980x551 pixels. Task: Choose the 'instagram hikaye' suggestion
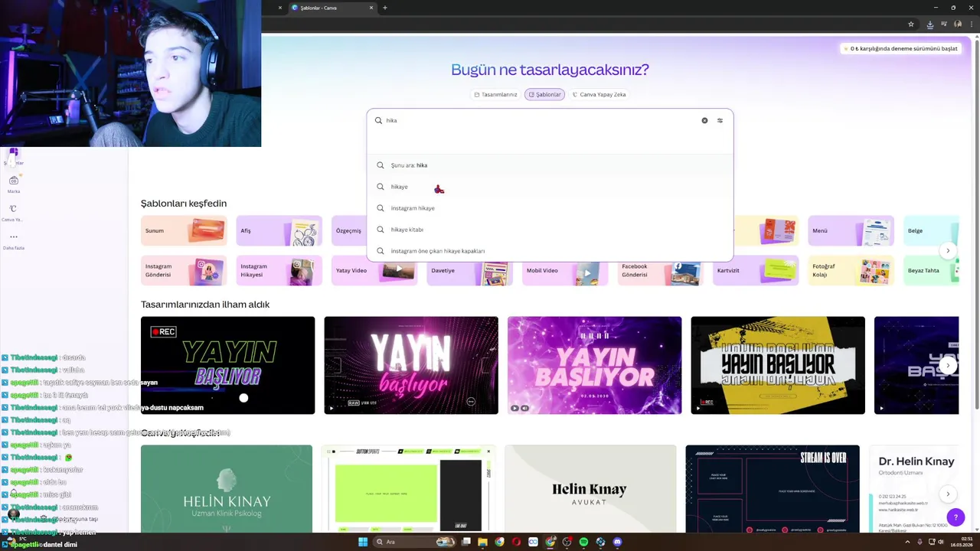tap(550, 208)
